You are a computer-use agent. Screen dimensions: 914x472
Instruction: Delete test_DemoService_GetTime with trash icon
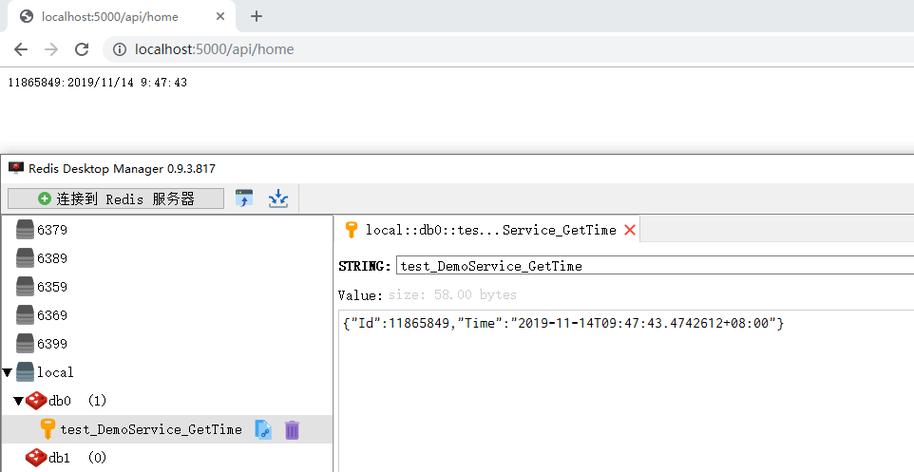click(291, 429)
